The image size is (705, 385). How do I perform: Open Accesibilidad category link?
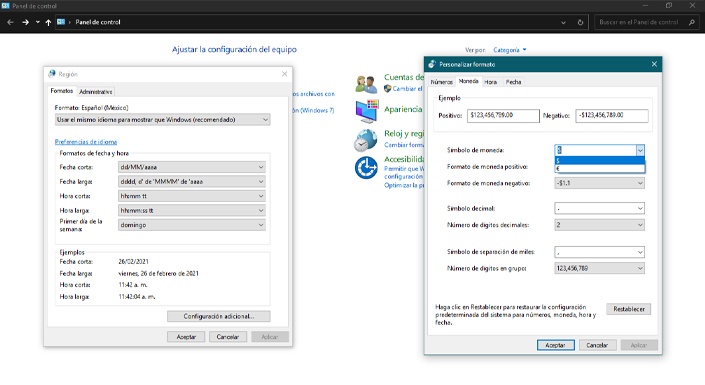tap(403, 159)
